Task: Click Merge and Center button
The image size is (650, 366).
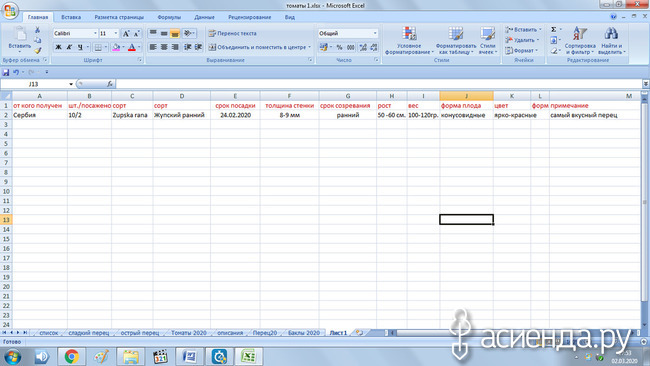Action: pos(260,47)
